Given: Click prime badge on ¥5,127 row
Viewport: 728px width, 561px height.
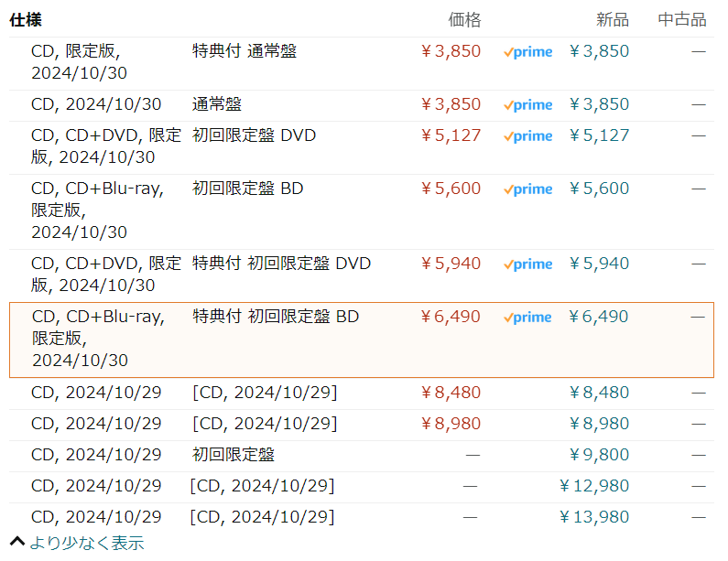Looking at the screenshot, I should (527, 136).
